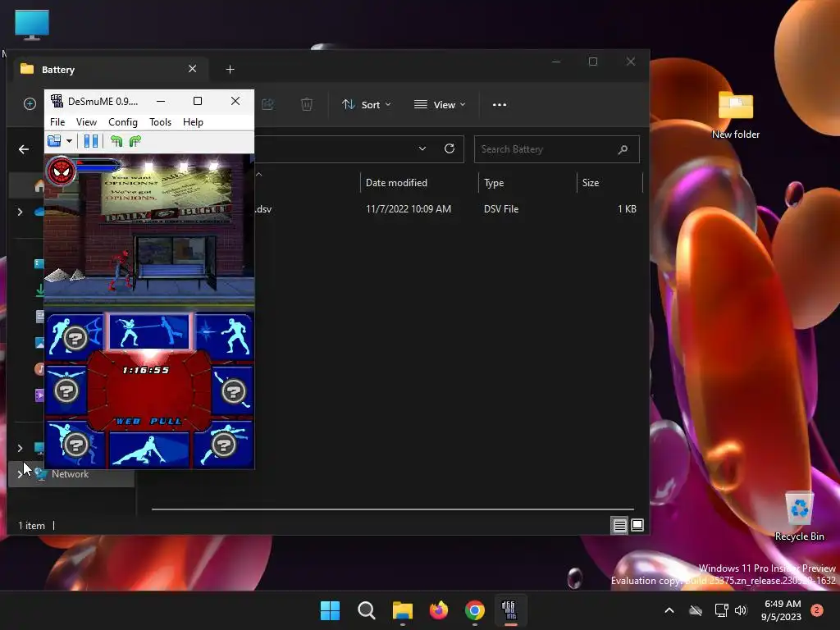Launch Firefox from the taskbar

[439, 610]
